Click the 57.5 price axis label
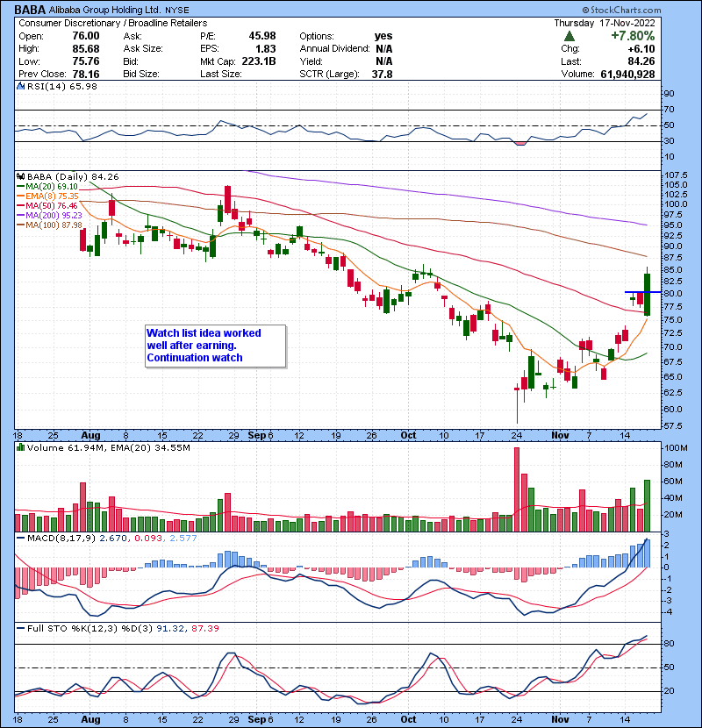 click(x=674, y=425)
